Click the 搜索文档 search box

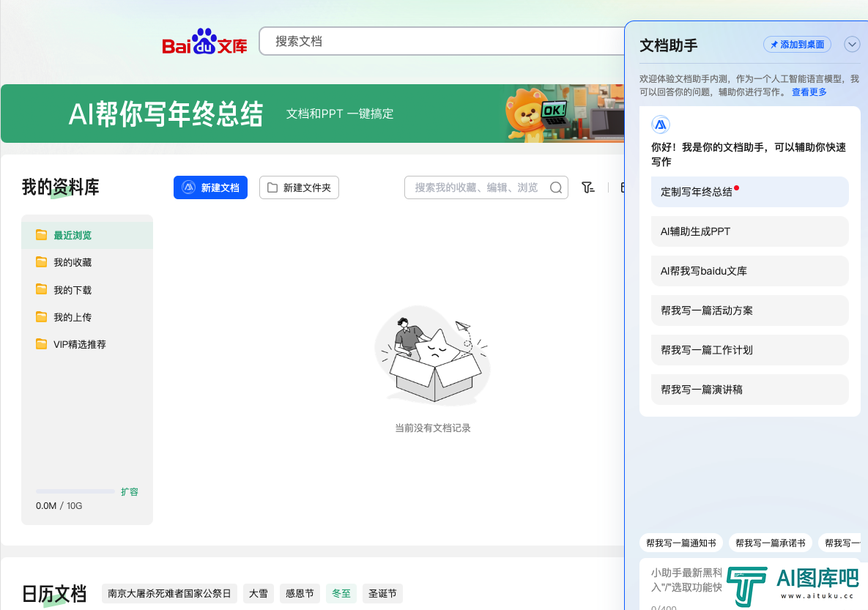pos(442,42)
